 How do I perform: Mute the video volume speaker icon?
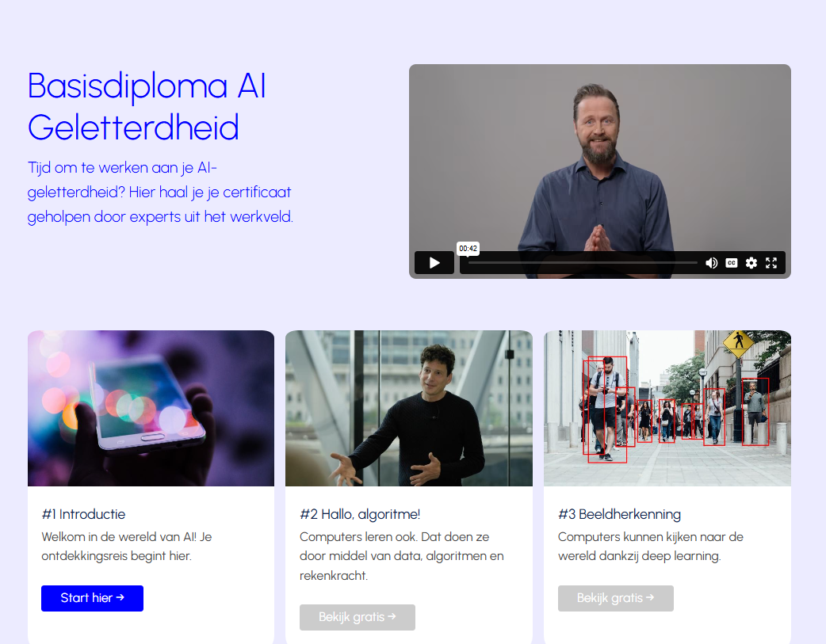[711, 263]
